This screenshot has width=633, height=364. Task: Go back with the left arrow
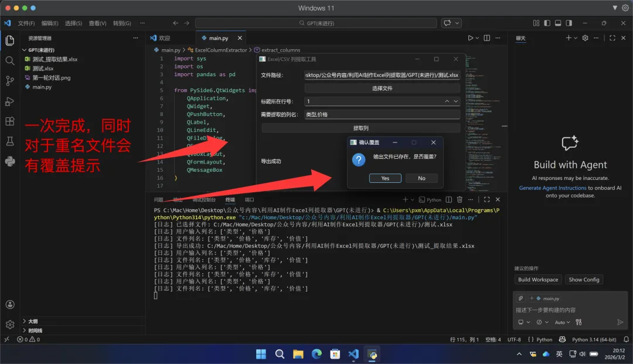pyautogui.click(x=176, y=23)
